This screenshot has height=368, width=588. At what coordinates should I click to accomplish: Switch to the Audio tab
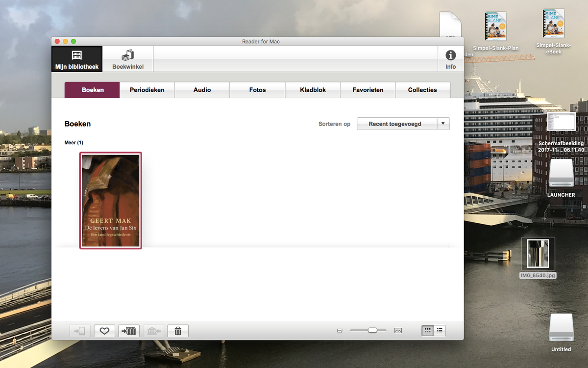[202, 90]
